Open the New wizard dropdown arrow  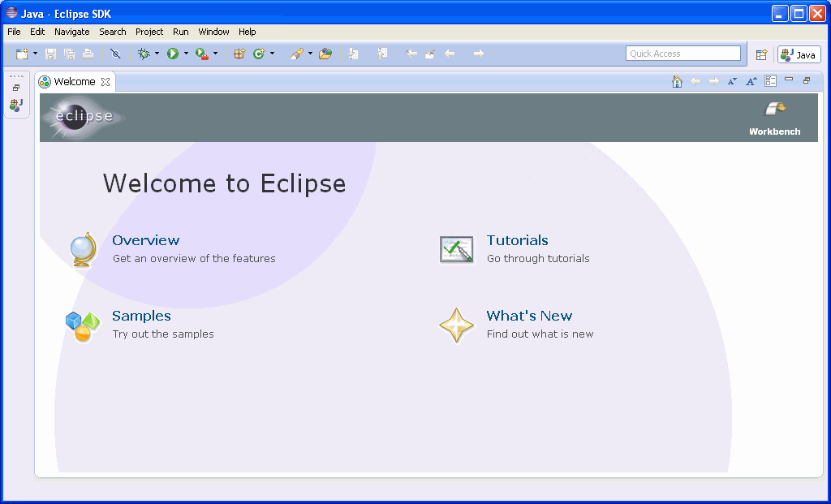coord(35,54)
